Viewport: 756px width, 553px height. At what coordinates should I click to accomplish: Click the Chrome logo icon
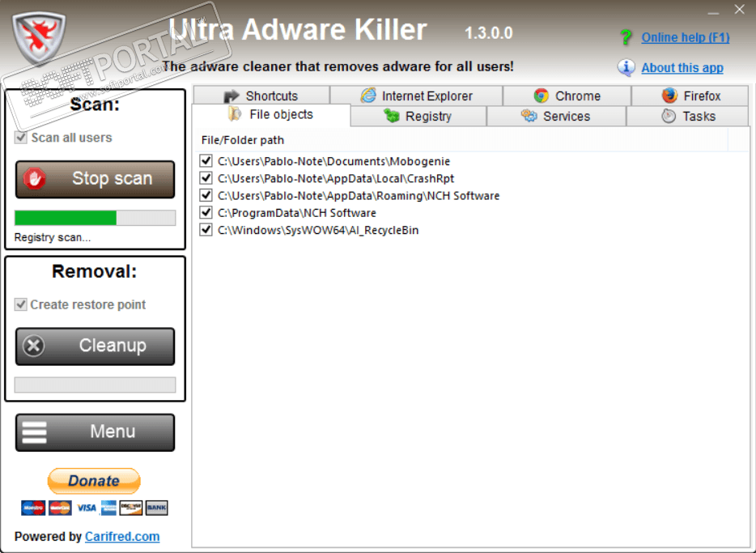point(541,96)
